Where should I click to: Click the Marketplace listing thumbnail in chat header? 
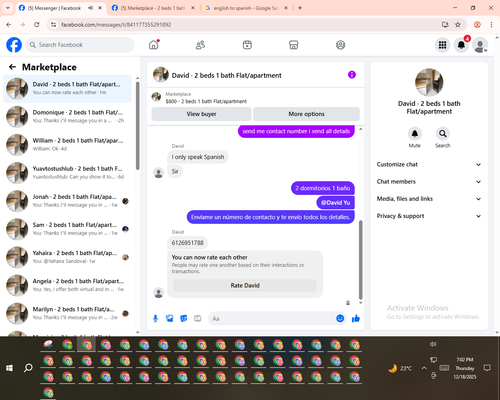pyautogui.click(x=156, y=97)
